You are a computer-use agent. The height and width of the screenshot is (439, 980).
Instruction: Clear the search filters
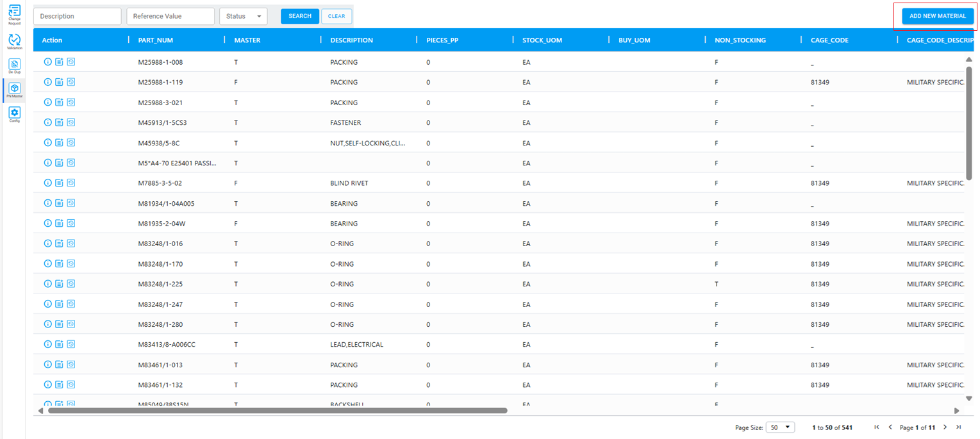point(336,16)
